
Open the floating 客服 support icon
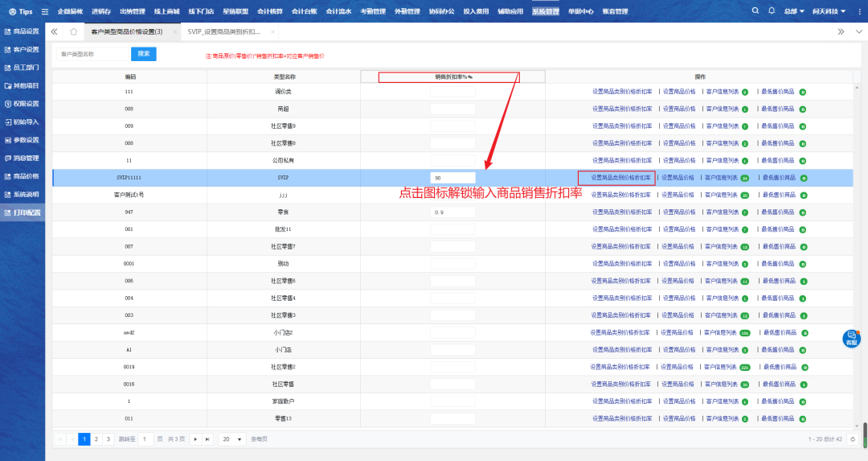pos(851,338)
